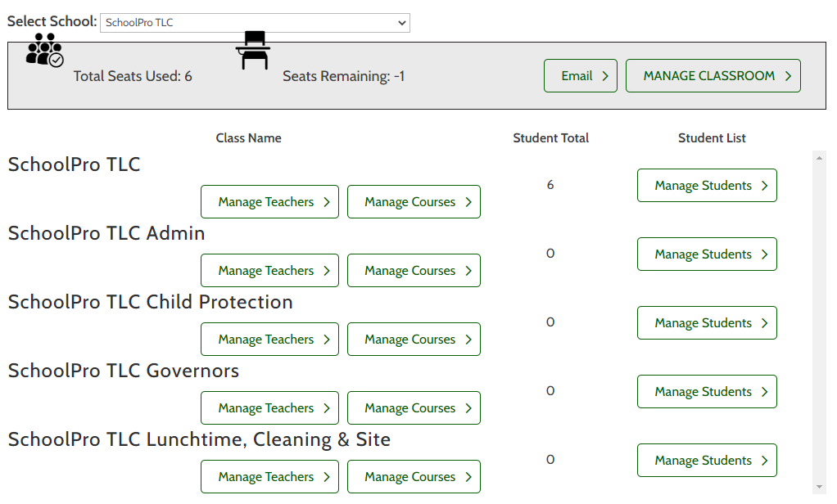The image size is (837, 504).
Task: Click the school desk seats-remaining icon
Action: [253, 50]
